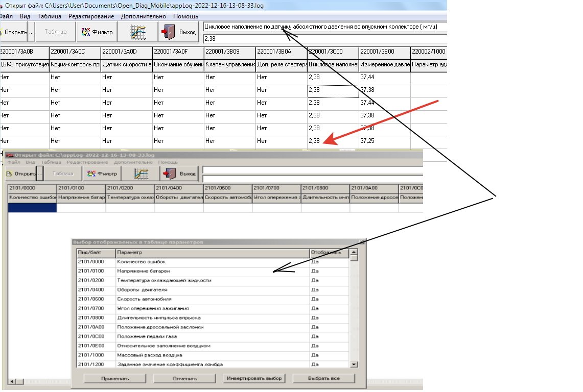Select column header 220001/3A0C
Image resolution: width=583 pixels, height=392 pixels.
coord(75,52)
